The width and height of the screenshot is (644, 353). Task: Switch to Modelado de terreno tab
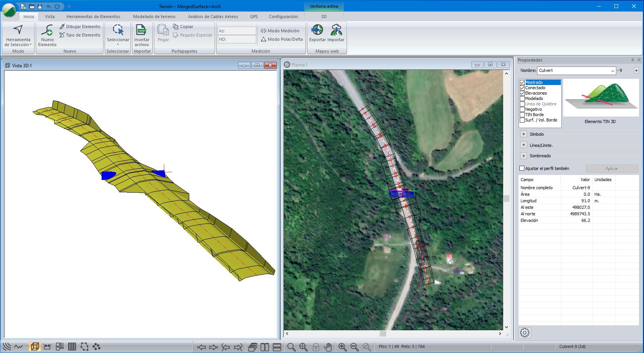tap(154, 17)
